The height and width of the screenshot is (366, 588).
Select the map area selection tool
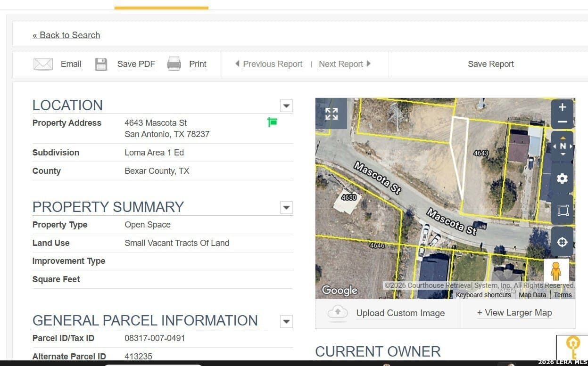(562, 211)
